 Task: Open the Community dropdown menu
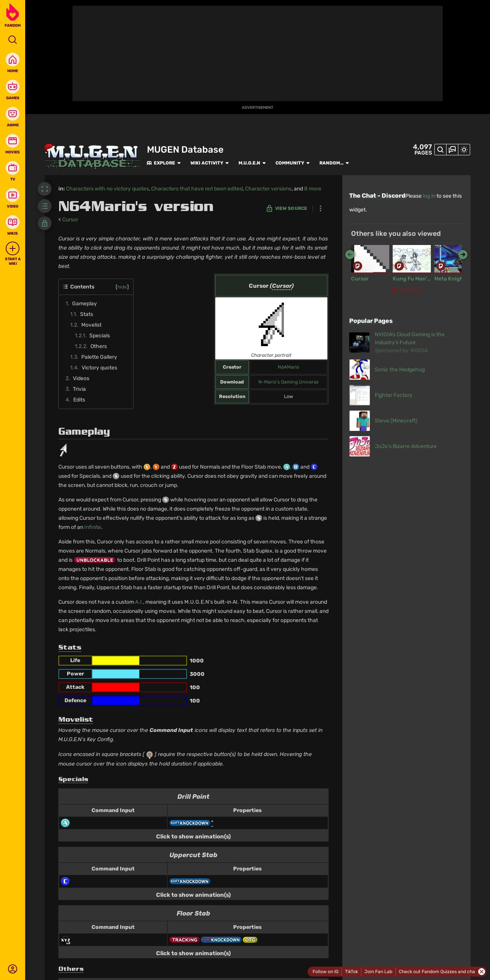pos(292,163)
